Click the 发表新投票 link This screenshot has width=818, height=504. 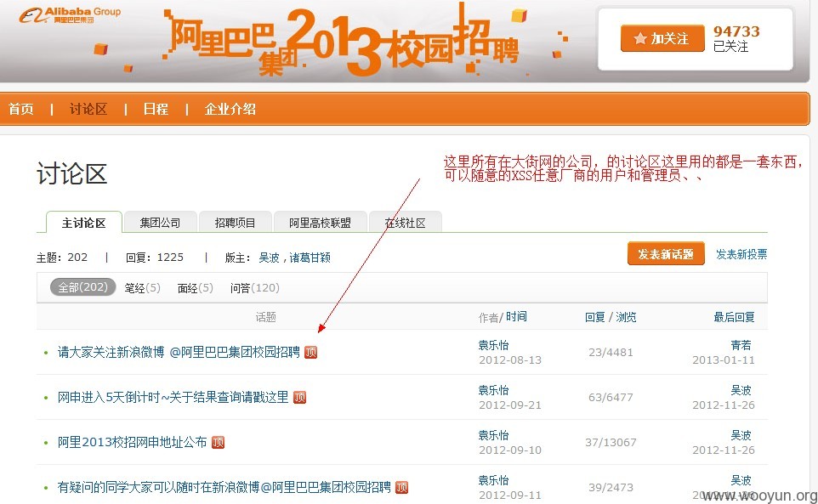pos(741,254)
